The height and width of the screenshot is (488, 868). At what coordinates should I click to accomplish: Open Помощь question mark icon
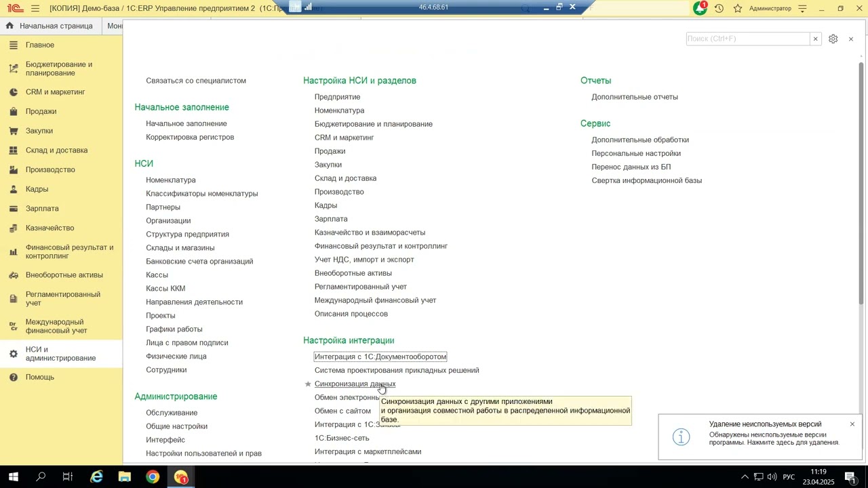pyautogui.click(x=13, y=377)
